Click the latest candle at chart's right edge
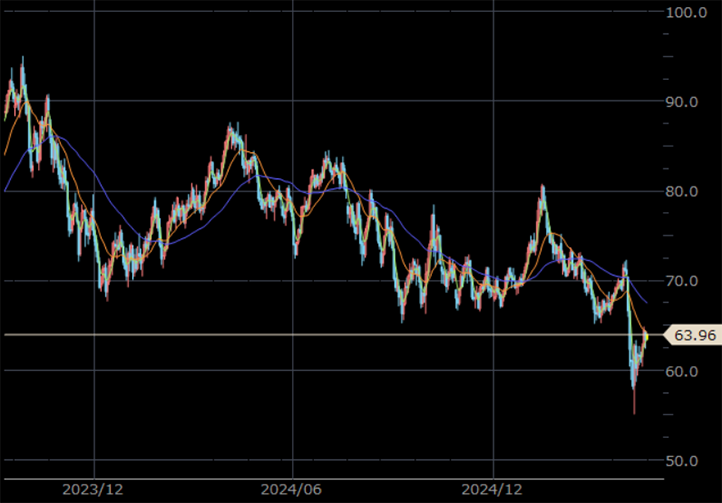This screenshot has width=722, height=503. [646, 336]
